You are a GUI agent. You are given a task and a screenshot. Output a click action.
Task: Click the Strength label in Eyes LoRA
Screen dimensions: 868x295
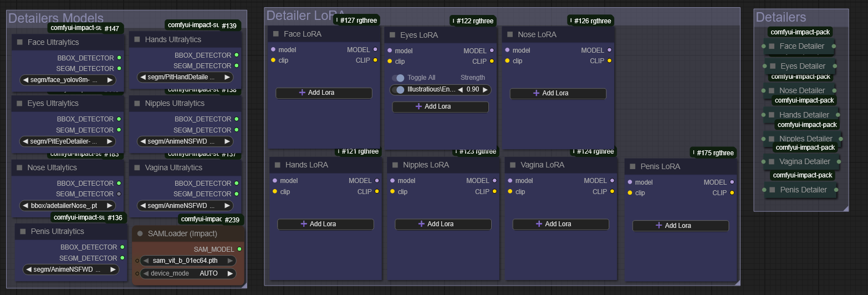click(x=473, y=78)
